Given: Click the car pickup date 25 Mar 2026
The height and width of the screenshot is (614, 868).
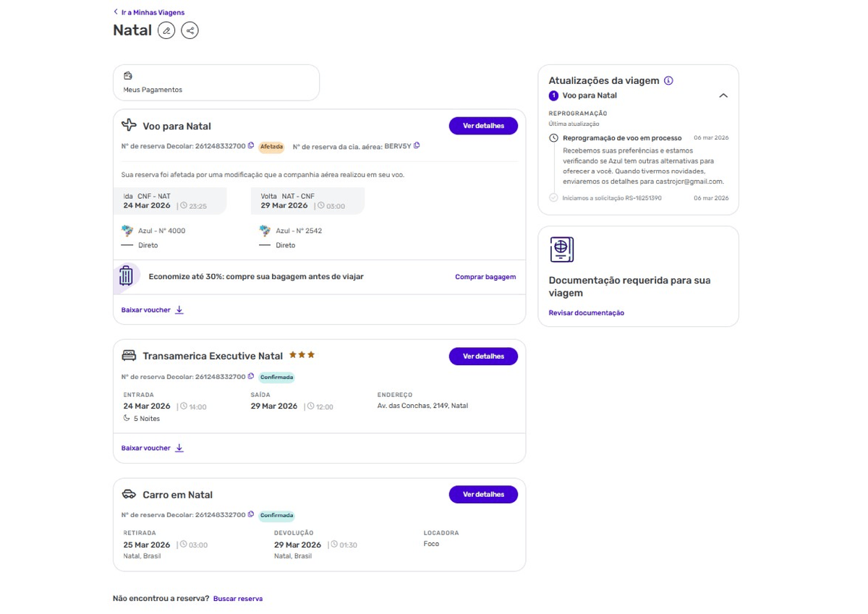Looking at the screenshot, I should (147, 545).
